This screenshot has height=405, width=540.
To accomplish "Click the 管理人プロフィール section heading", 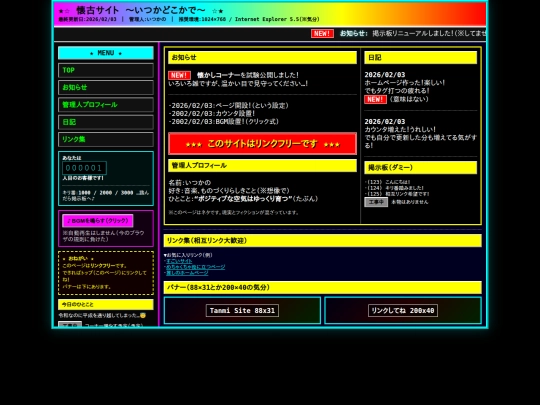I will (x=262, y=166).
